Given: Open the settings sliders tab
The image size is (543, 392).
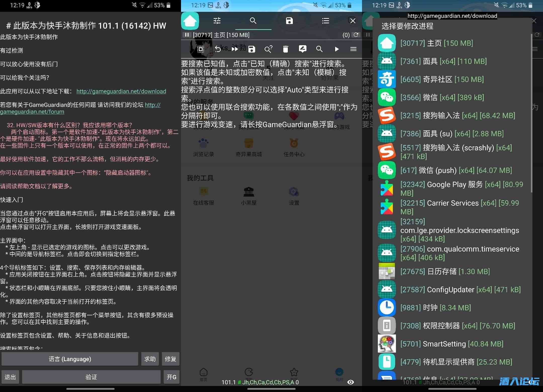Looking at the screenshot, I should click(x=217, y=21).
